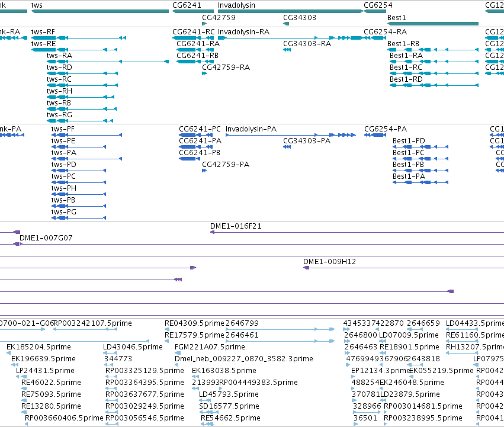
Task: Click EST LP24431.5prime label
Action: tap(46, 371)
